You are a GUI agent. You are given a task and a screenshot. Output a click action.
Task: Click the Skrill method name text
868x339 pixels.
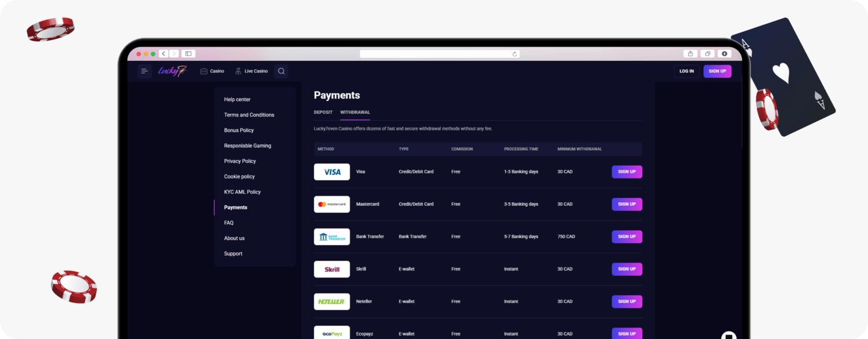coord(361,269)
